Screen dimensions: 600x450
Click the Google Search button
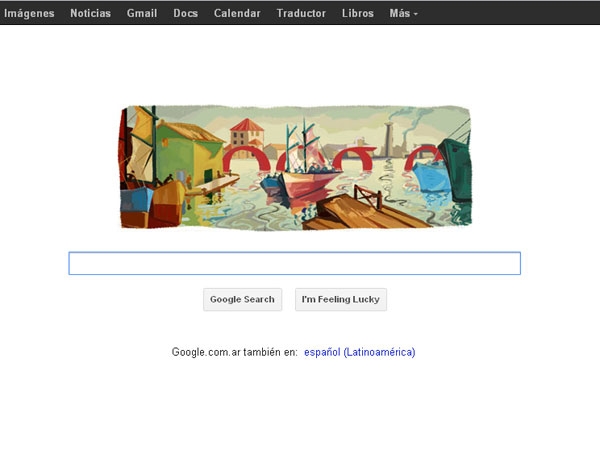coord(243,299)
